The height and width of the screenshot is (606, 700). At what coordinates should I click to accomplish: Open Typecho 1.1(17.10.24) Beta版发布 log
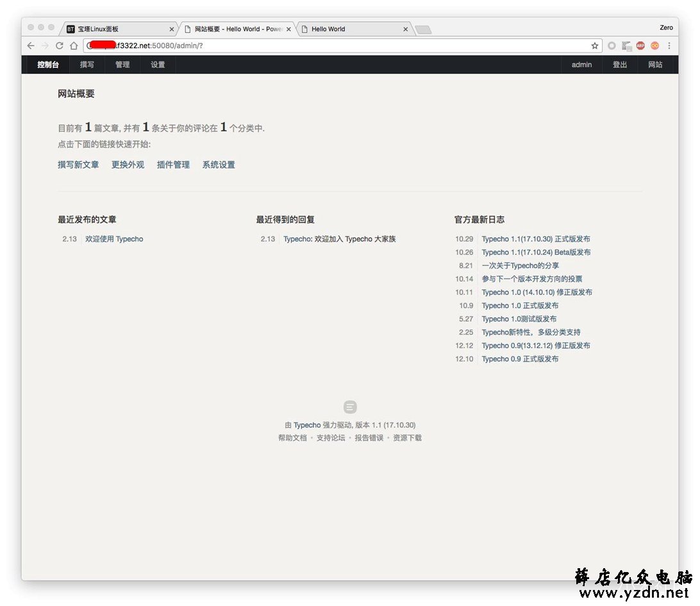536,252
